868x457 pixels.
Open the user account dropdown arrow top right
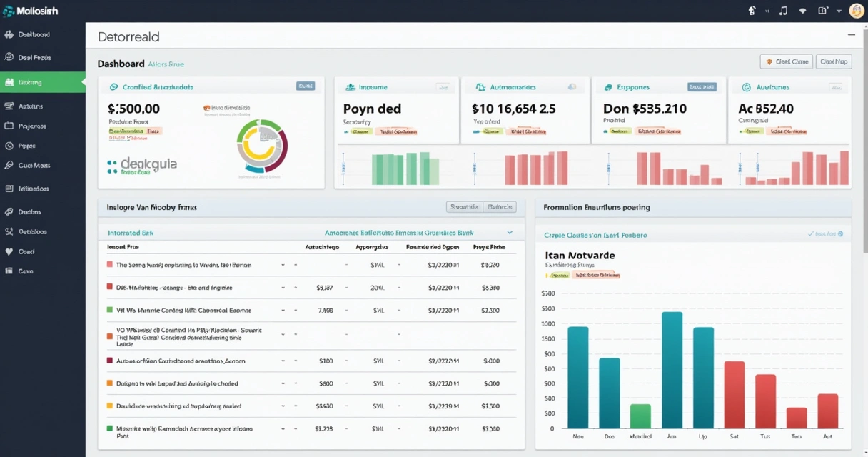(x=839, y=11)
